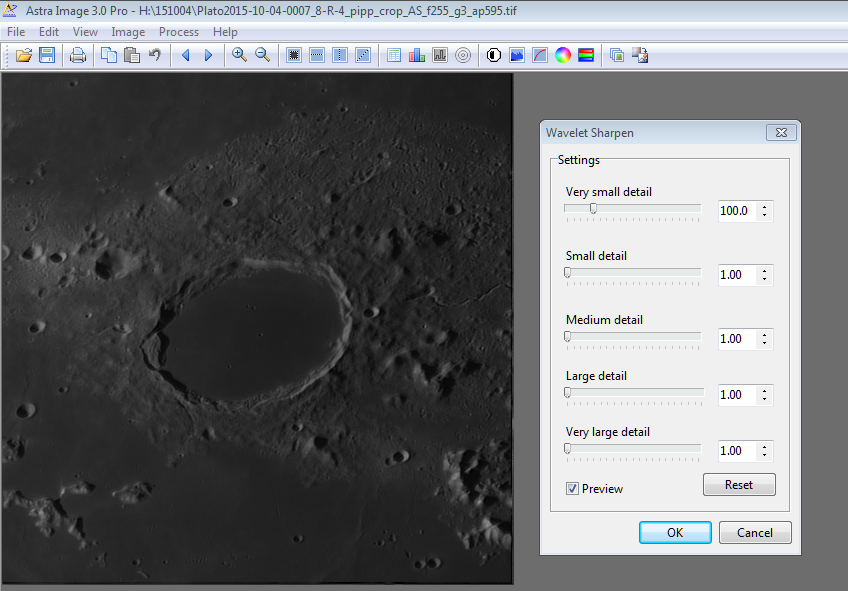
Task: Open the blue levels histogram icon
Action: pyautogui.click(x=517, y=55)
